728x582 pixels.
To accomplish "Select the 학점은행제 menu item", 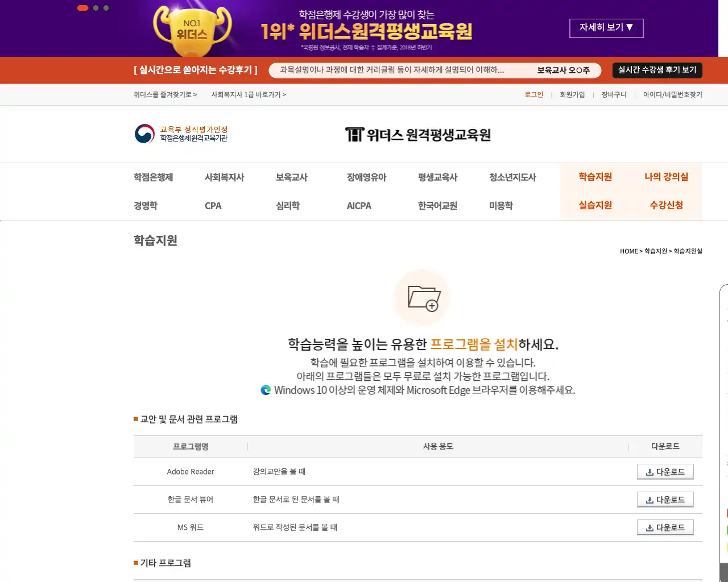I will (152, 177).
